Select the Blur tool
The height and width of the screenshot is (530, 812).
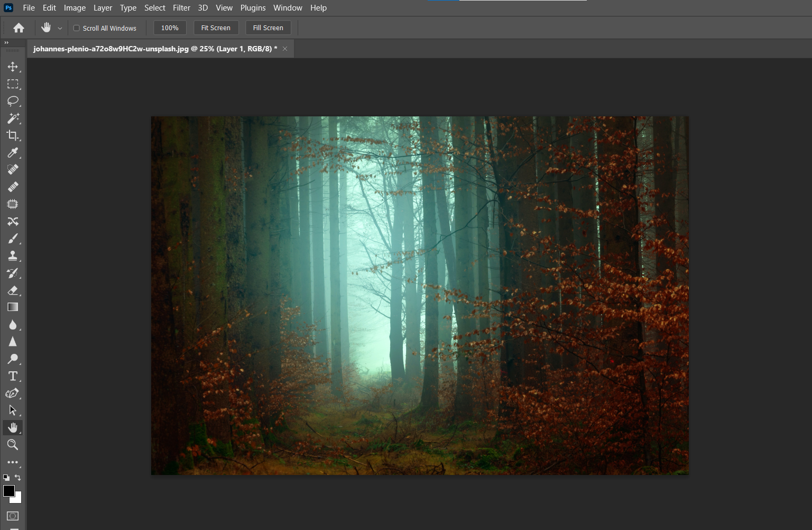click(x=13, y=324)
